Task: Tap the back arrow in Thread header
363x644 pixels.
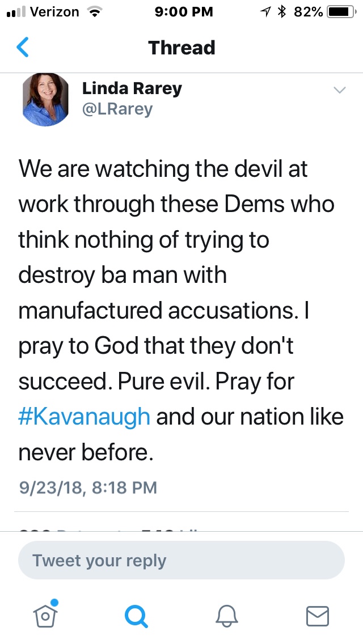Action: pos(23,48)
